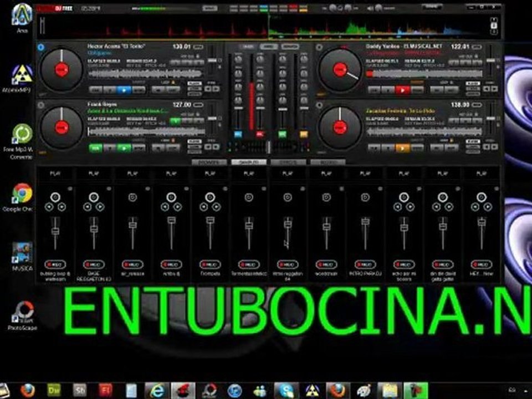The image size is (532, 399).
Task: Select the Mixer panel tab above the mixer knobs
Action: click(x=249, y=47)
